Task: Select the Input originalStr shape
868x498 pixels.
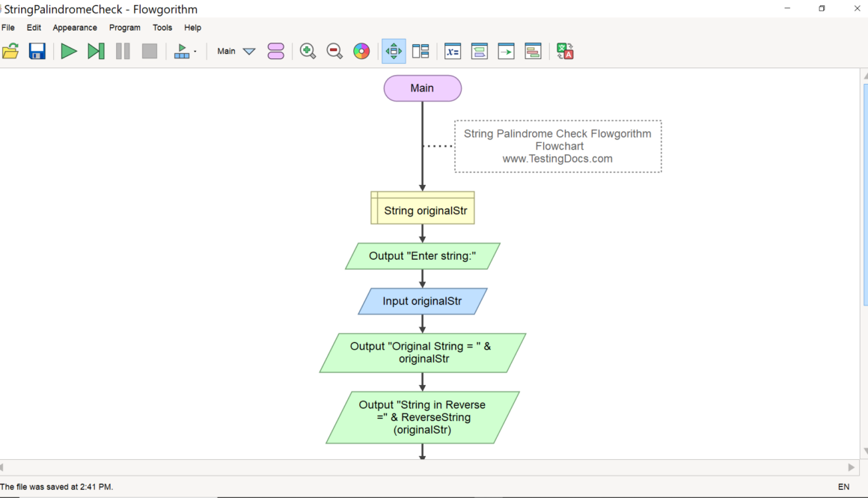Action: [x=422, y=301]
